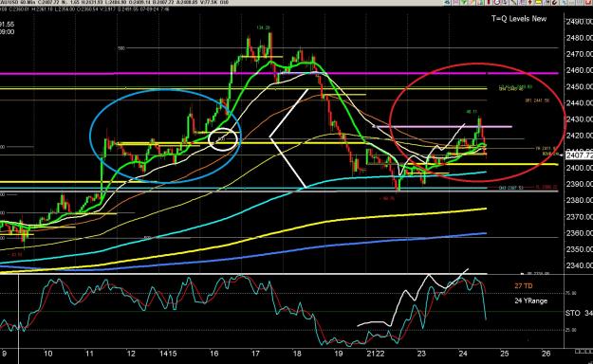
Task: Click the 2400.00 price axis label
Action: tap(579, 168)
